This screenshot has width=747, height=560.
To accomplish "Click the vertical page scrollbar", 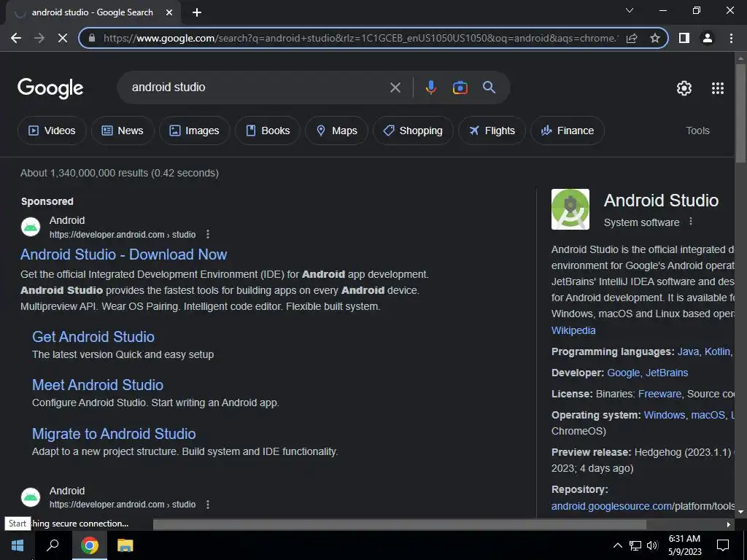I will pyautogui.click(x=740, y=114).
